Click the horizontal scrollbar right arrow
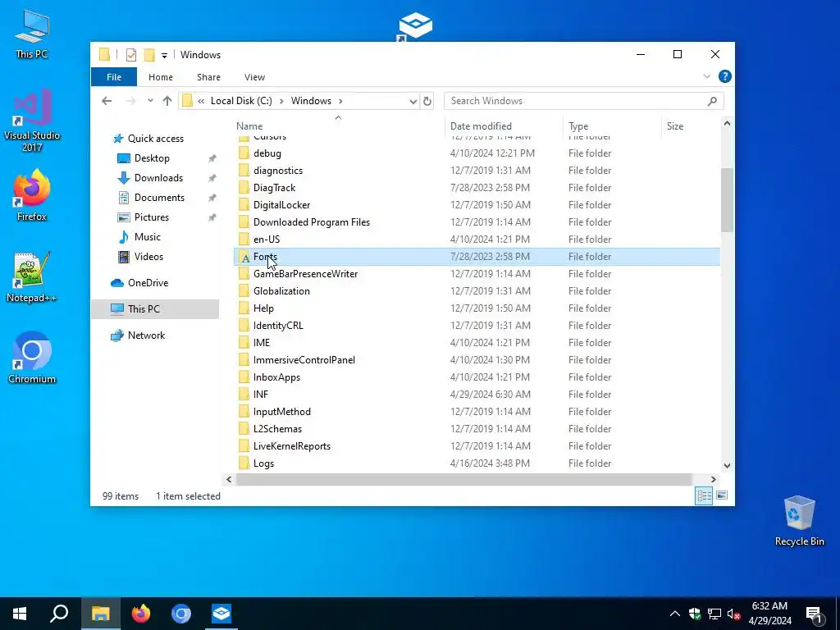 click(713, 479)
